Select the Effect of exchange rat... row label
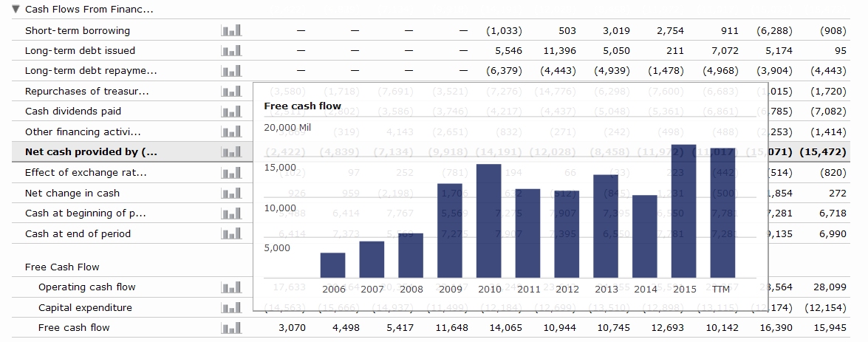The width and height of the screenshot is (868, 342). [x=86, y=173]
